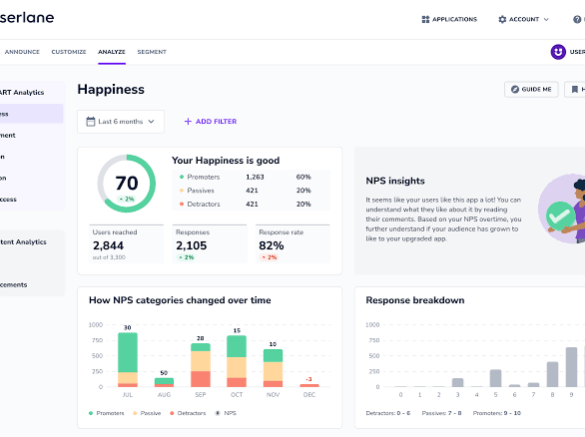Click the DEC bar in NPS chart

click(309, 386)
